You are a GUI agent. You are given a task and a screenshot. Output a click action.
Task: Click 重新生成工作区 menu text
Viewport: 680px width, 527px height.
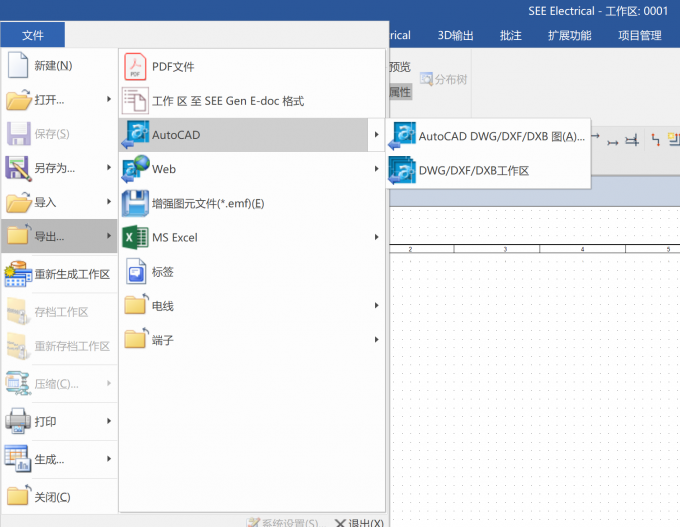tap(72, 274)
